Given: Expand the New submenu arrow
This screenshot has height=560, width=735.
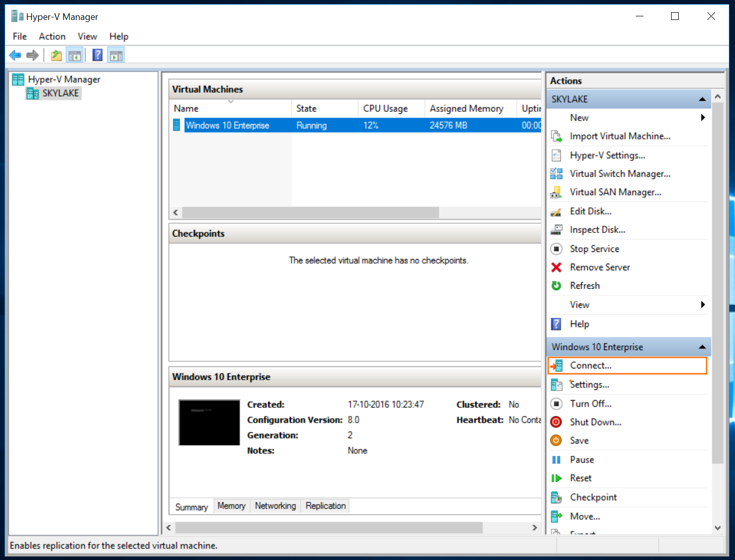Looking at the screenshot, I should point(703,118).
